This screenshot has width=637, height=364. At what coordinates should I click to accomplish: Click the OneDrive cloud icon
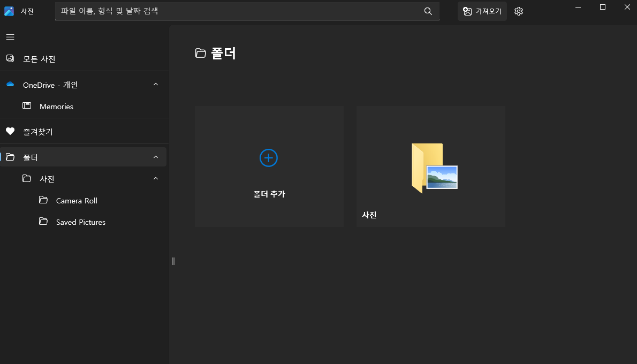(10, 85)
